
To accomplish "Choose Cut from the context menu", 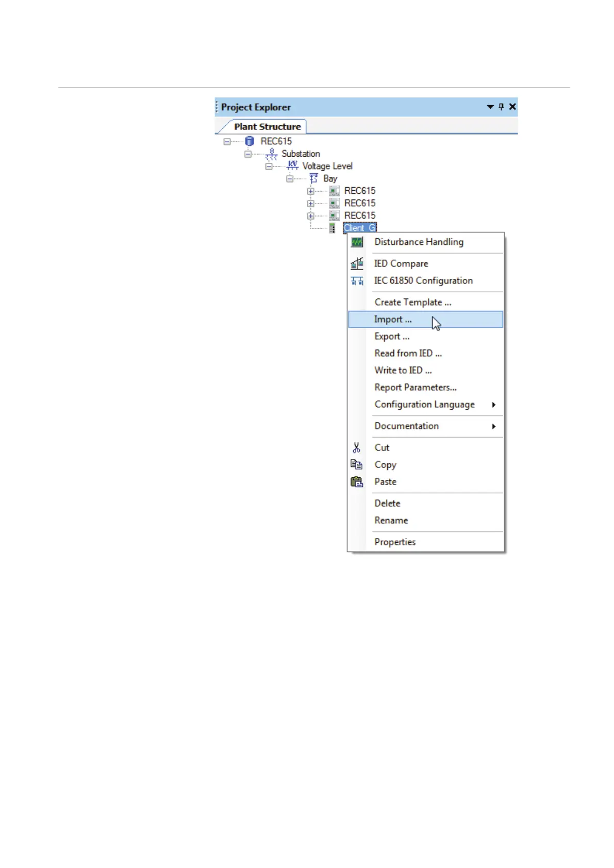I will (426, 447).
